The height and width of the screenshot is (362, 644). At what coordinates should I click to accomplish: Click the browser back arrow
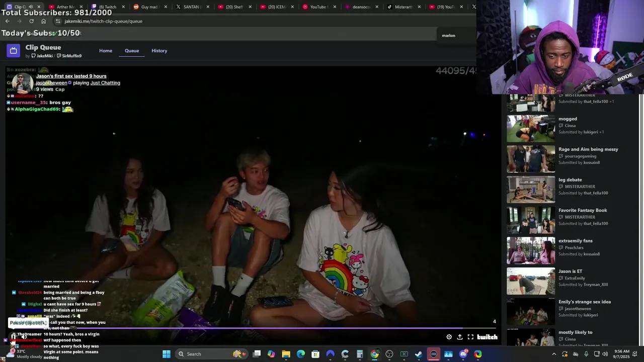pyautogui.click(x=7, y=21)
